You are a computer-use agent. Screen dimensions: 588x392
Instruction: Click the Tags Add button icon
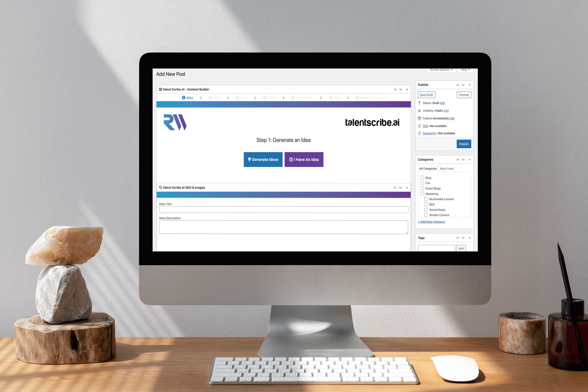click(461, 248)
